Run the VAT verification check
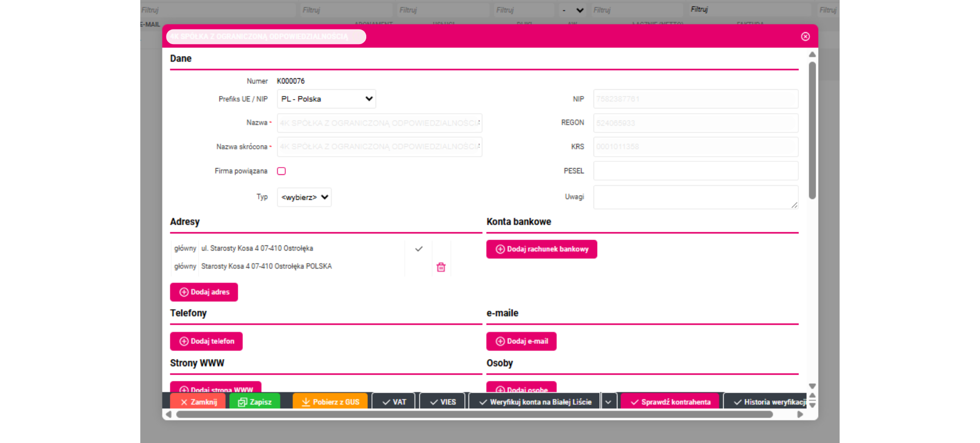The image size is (980, 443). pyautogui.click(x=394, y=402)
